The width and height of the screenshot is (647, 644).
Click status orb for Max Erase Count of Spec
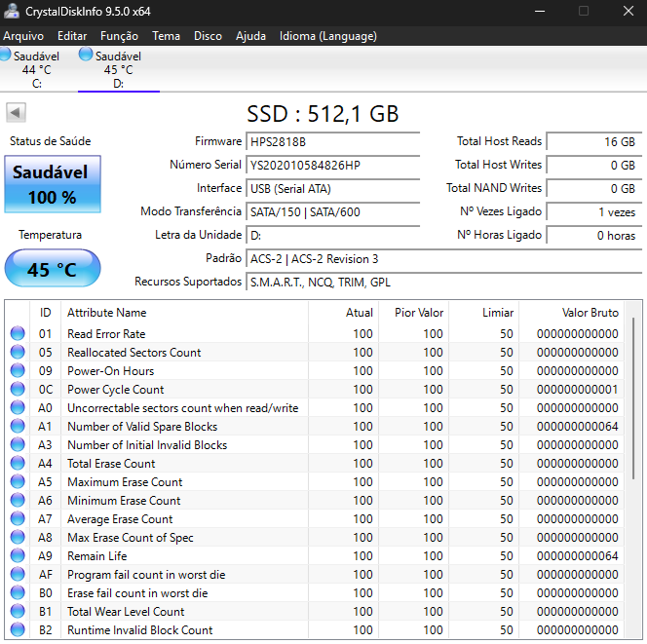(x=18, y=537)
